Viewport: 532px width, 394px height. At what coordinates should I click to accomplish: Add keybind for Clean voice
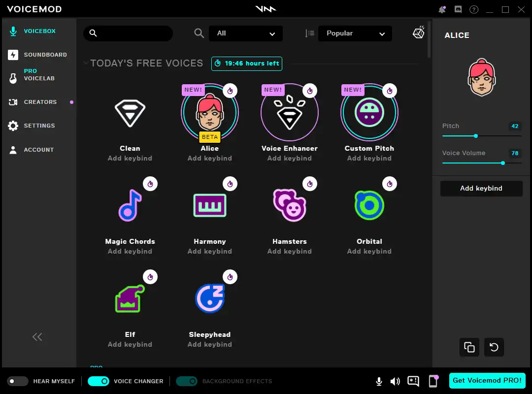click(130, 158)
